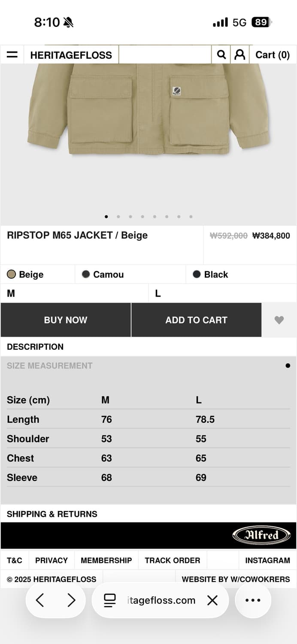Tap the search magnifier icon
Image resolution: width=297 pixels, height=644 pixels.
pyautogui.click(x=221, y=55)
